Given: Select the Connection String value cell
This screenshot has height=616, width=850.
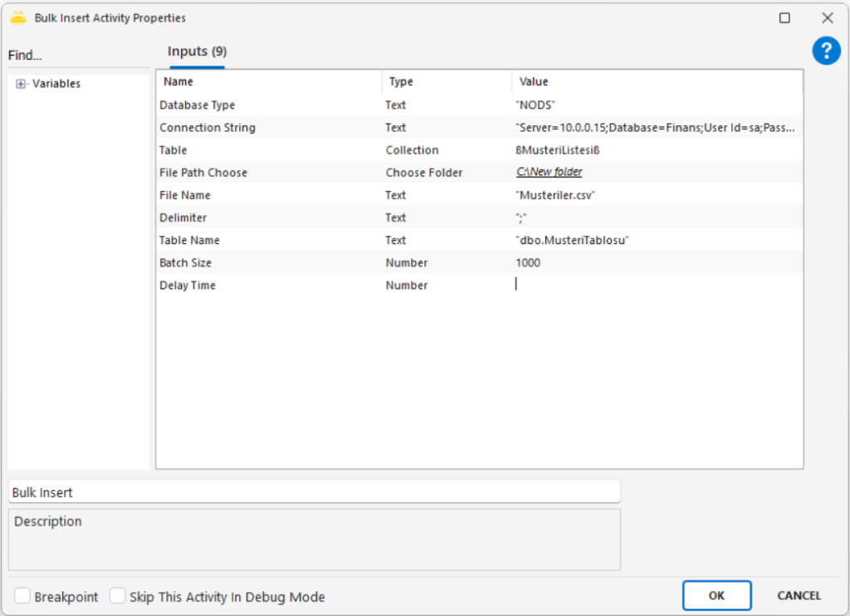Looking at the screenshot, I should (656, 128).
